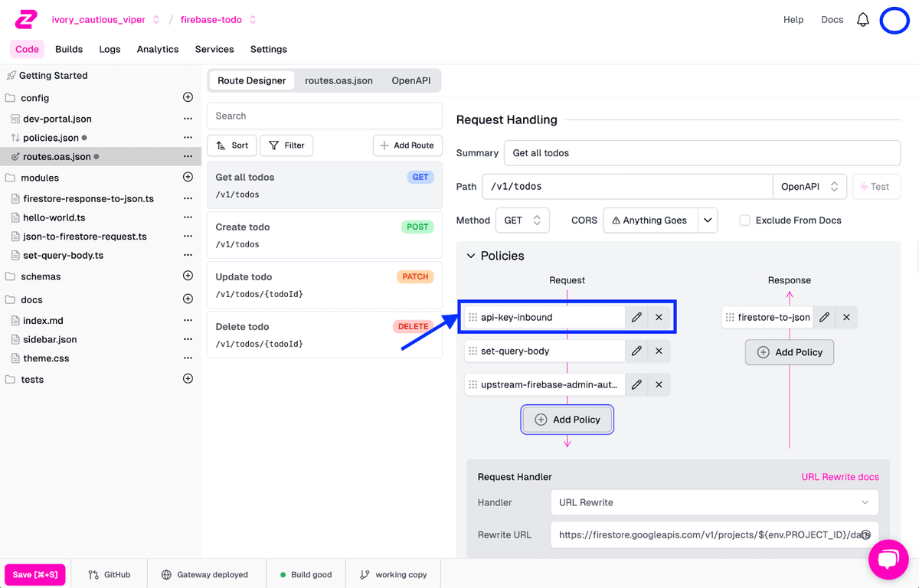Click the notification bell icon

(x=863, y=20)
